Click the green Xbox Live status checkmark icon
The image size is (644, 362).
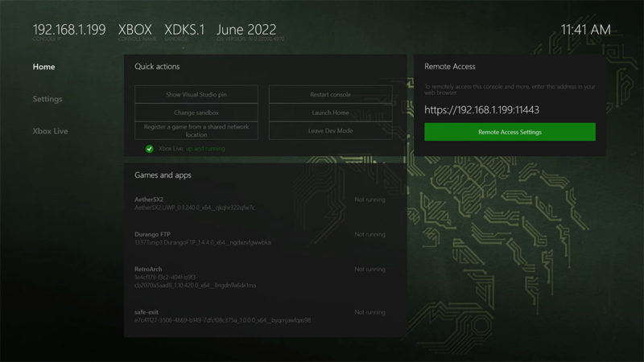point(150,149)
